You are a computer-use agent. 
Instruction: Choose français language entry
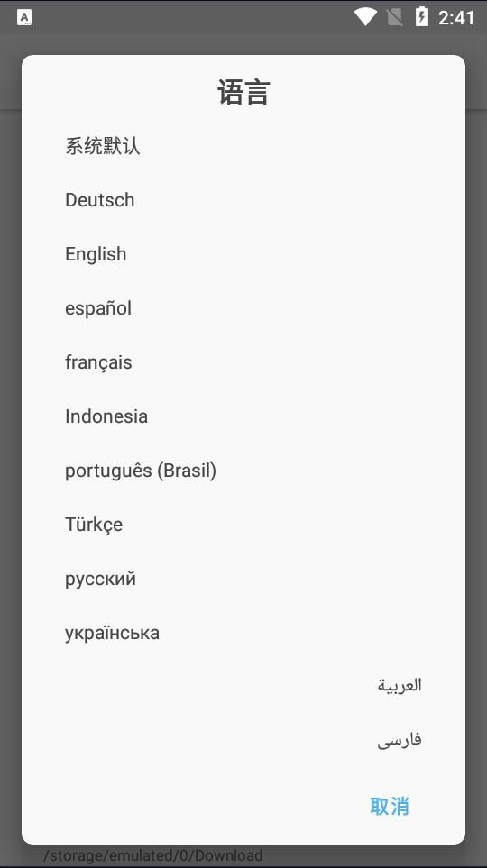(x=243, y=362)
